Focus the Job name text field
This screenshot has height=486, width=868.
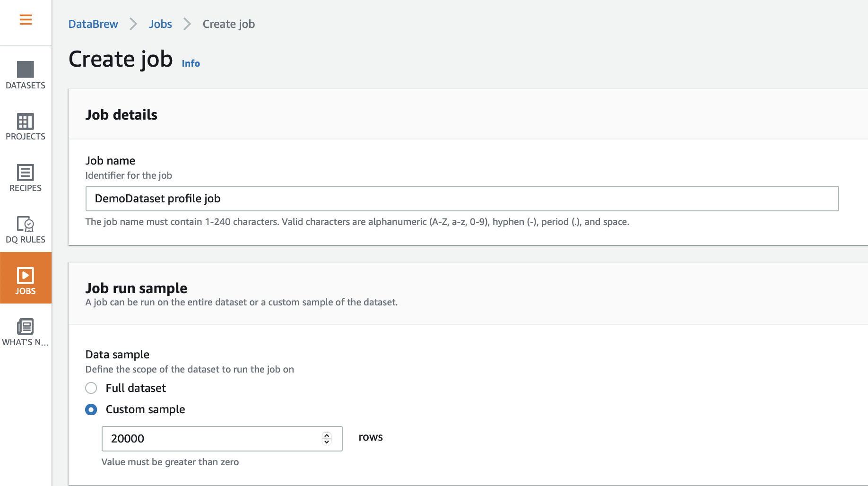coord(462,199)
